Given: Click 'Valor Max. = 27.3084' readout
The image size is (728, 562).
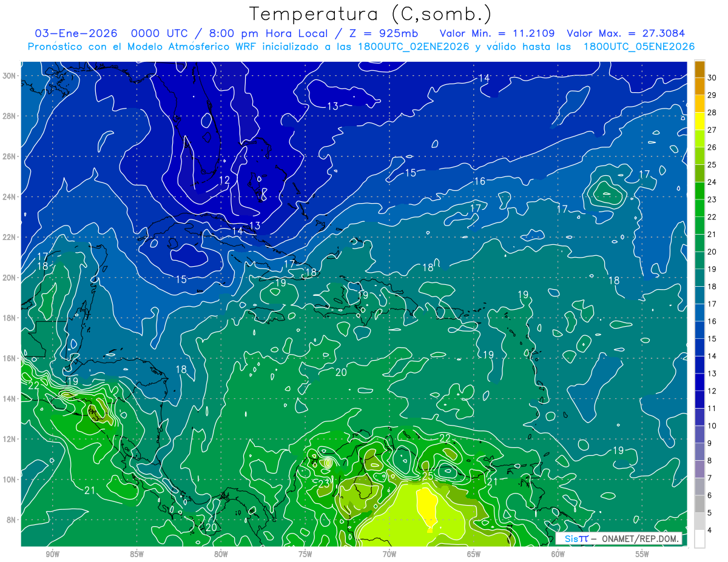Looking at the screenshot, I should (626, 33).
